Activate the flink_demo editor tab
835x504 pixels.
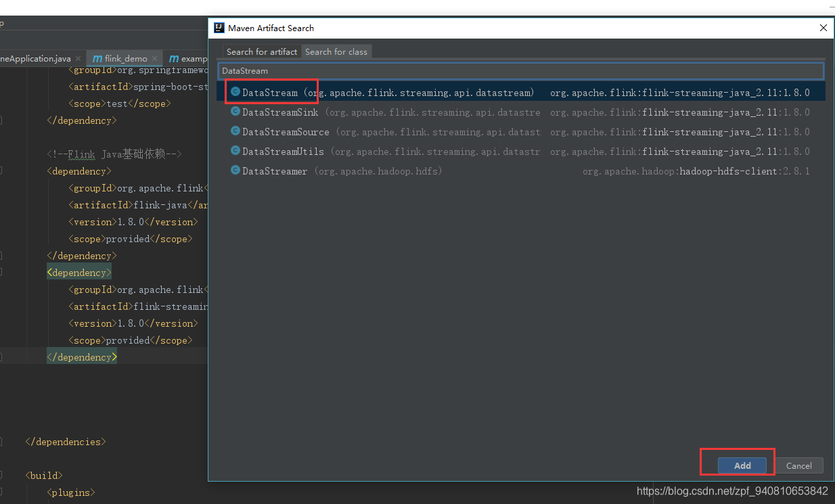pos(126,59)
